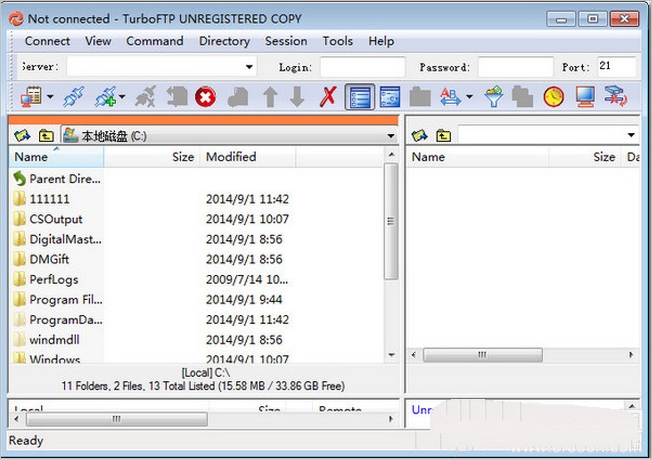Image resolution: width=652 pixels, height=459 pixels.
Task: Expand the Server address dropdown
Action: tap(249, 67)
